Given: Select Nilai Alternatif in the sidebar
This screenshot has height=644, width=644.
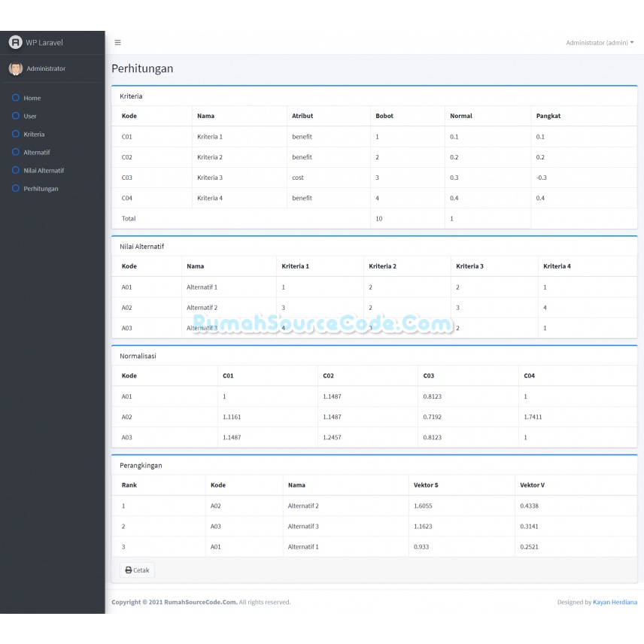Looking at the screenshot, I should point(44,170).
